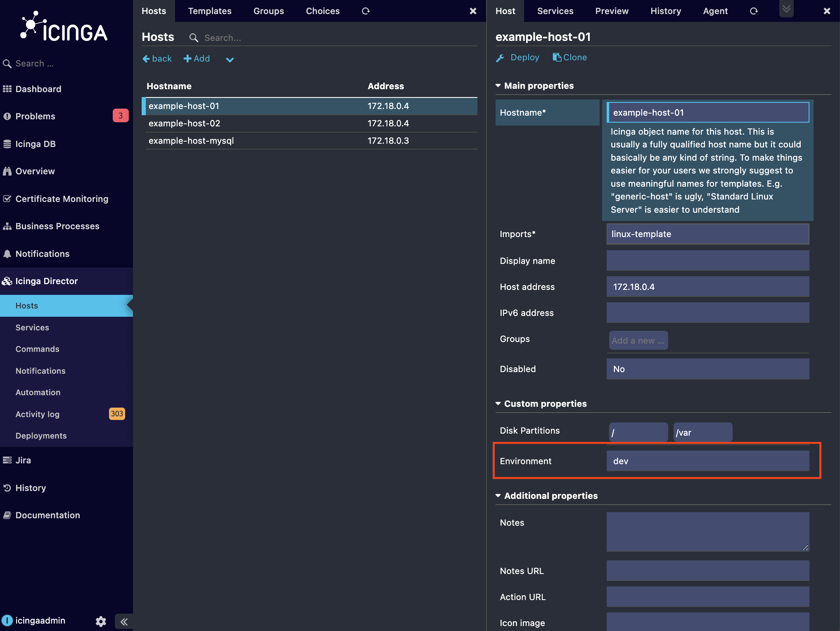Viewport: 840px width, 631px height.
Task: Open Overview in sidebar
Action: pyautogui.click(x=35, y=171)
